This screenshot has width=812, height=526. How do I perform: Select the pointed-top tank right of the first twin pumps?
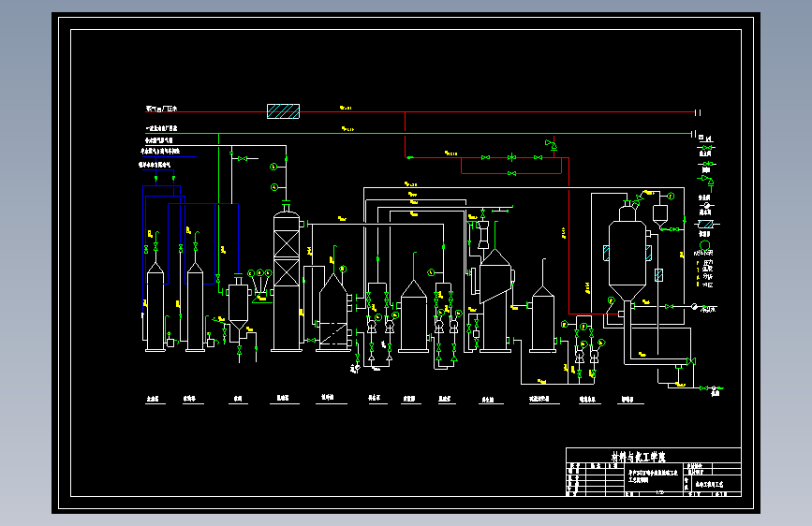coord(414,315)
